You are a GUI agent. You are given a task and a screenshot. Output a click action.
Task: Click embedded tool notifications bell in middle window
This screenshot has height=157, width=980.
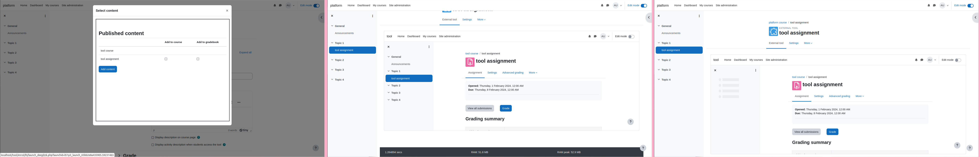(x=590, y=36)
